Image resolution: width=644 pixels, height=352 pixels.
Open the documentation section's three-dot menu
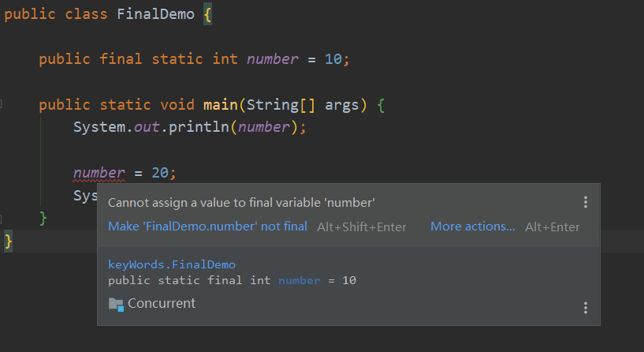585,308
